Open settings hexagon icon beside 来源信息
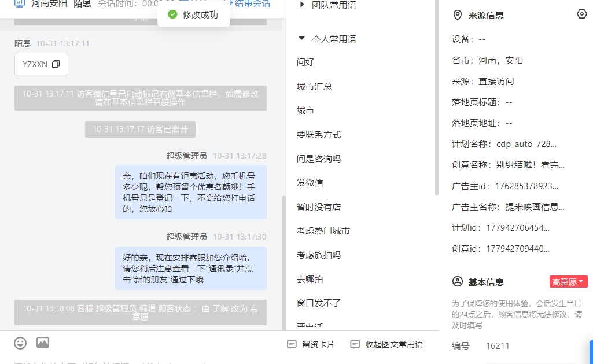The width and height of the screenshot is (593, 364). (581, 14)
